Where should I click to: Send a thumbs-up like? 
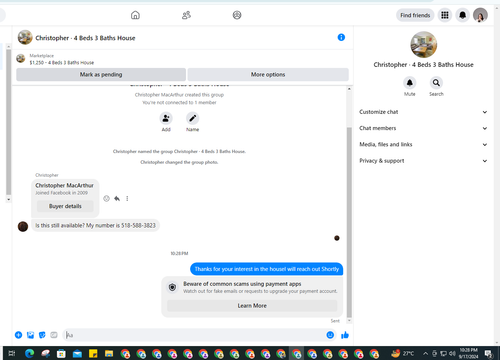(345, 335)
